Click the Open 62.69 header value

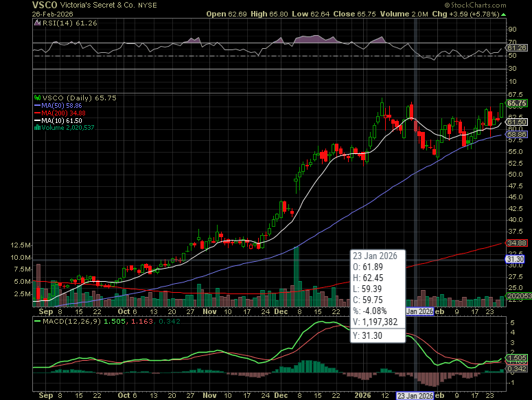coord(227,14)
